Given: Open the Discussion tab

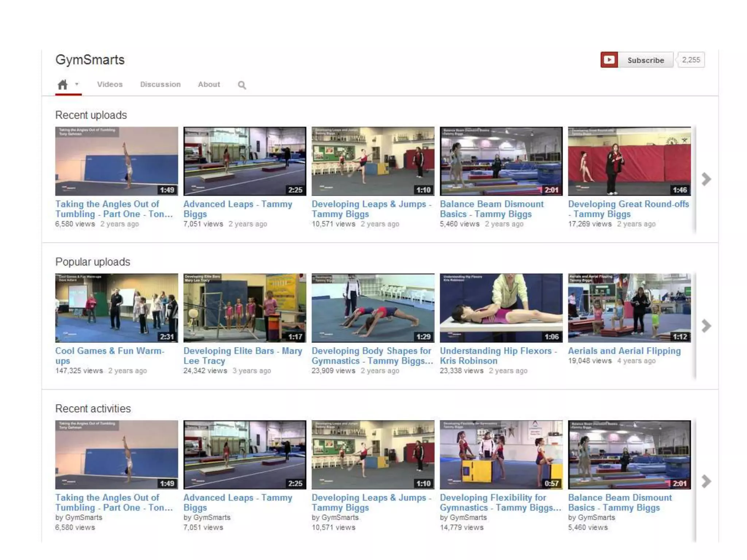Looking at the screenshot, I should pos(160,85).
